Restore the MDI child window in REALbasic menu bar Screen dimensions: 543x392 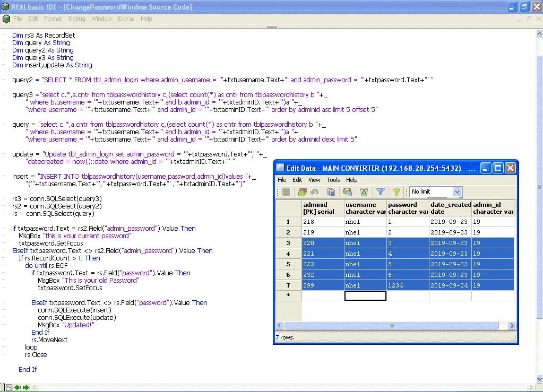point(529,19)
